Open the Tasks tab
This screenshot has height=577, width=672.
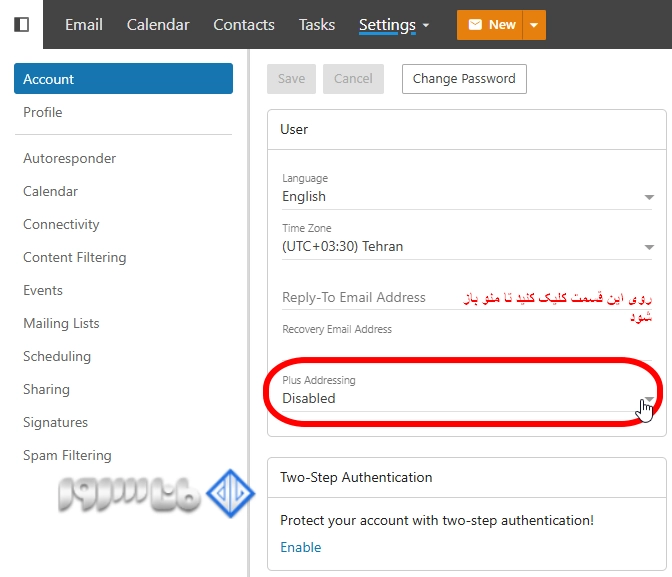point(317,24)
